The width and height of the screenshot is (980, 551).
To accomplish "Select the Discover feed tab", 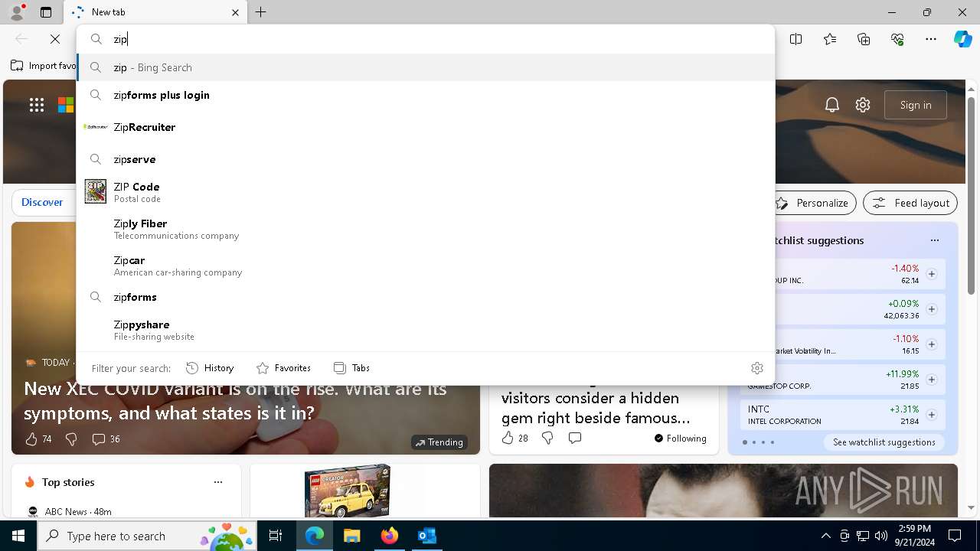I will click(x=42, y=202).
